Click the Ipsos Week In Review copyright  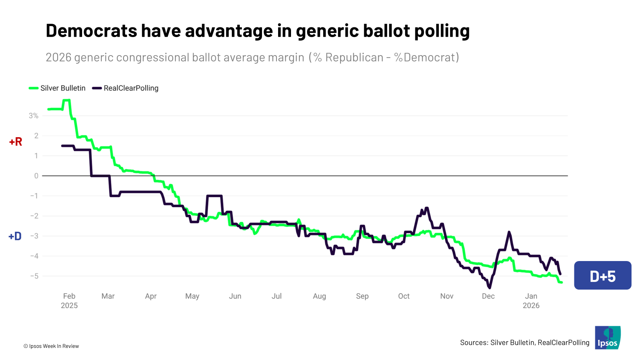(51, 346)
